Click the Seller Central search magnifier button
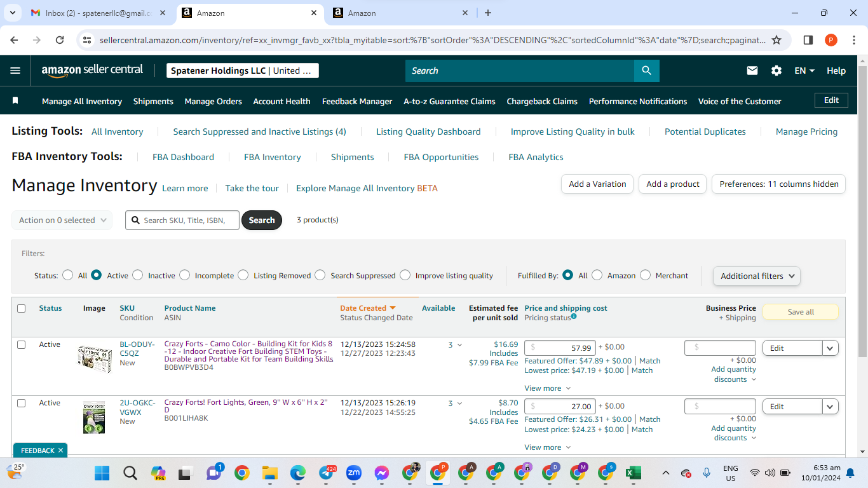868x488 pixels. pyautogui.click(x=646, y=71)
